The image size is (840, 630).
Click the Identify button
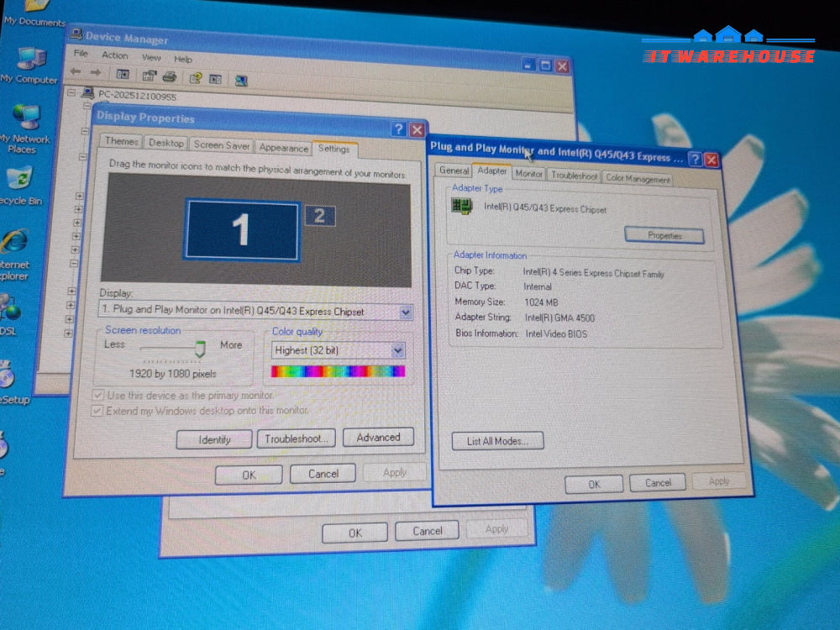click(214, 439)
